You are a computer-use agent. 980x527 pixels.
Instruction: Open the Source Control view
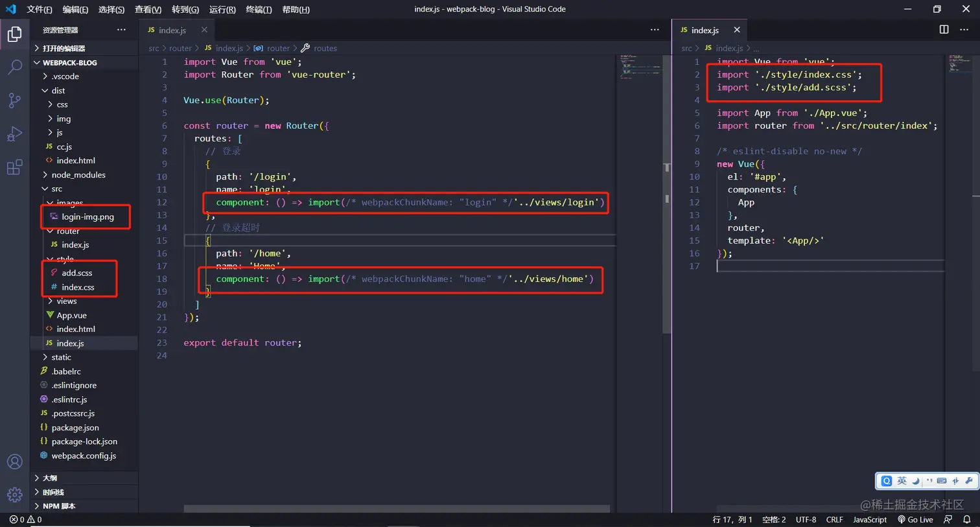coord(15,100)
